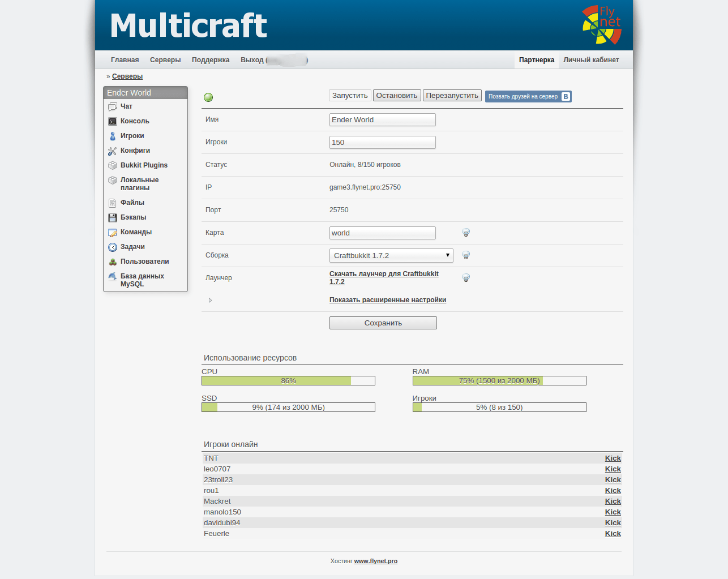Click the Сохранить button

[x=383, y=323]
